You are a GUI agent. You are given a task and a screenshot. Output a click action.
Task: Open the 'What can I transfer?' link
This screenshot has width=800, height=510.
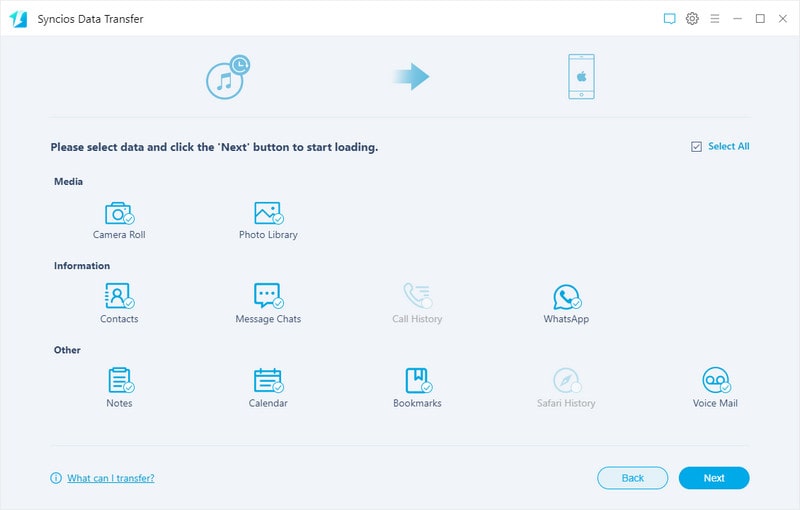(111, 478)
